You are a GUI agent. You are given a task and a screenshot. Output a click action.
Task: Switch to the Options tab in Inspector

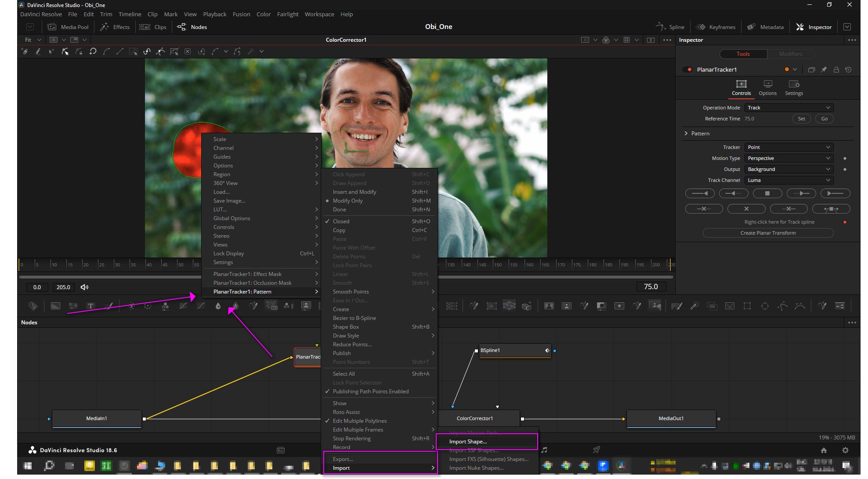tap(767, 88)
